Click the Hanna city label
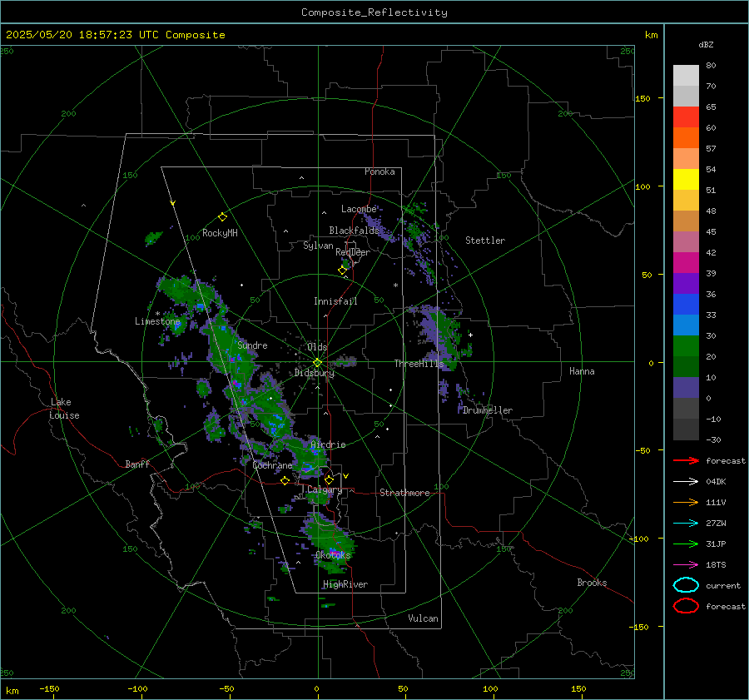This screenshot has height=700, width=749. [582, 371]
